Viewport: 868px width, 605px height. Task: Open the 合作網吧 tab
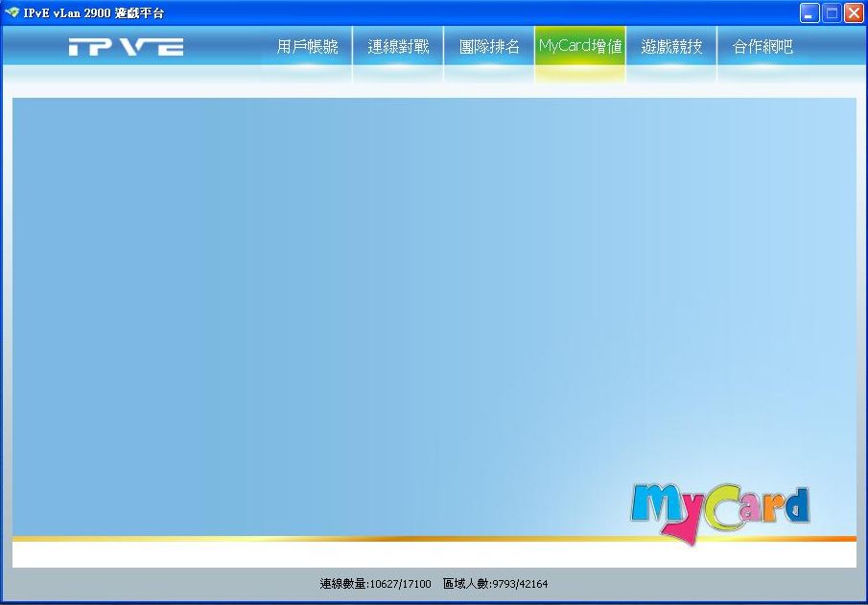(x=762, y=47)
